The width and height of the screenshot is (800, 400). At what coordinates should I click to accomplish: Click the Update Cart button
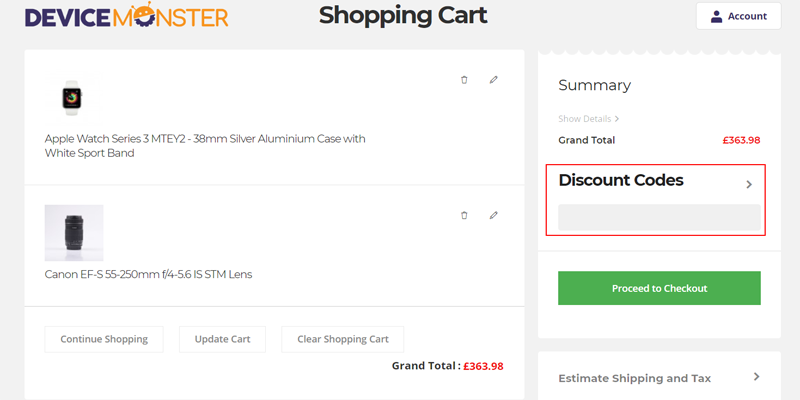[x=222, y=339]
